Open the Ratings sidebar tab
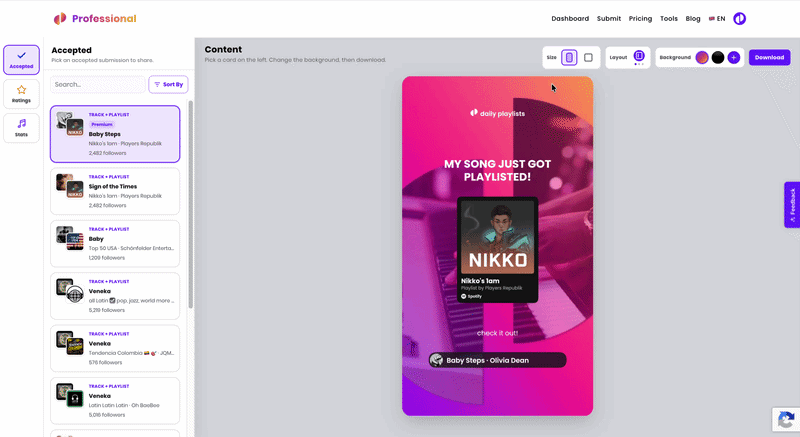This screenshot has width=800, height=437. 21,94
